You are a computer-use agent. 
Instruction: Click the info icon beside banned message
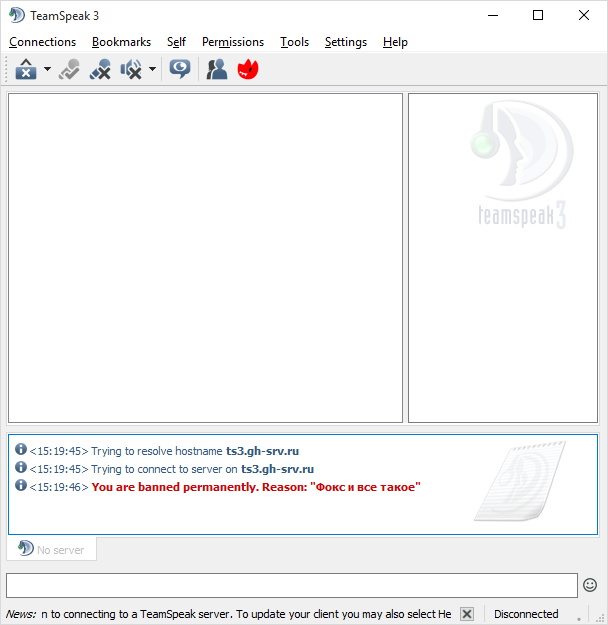click(x=20, y=486)
